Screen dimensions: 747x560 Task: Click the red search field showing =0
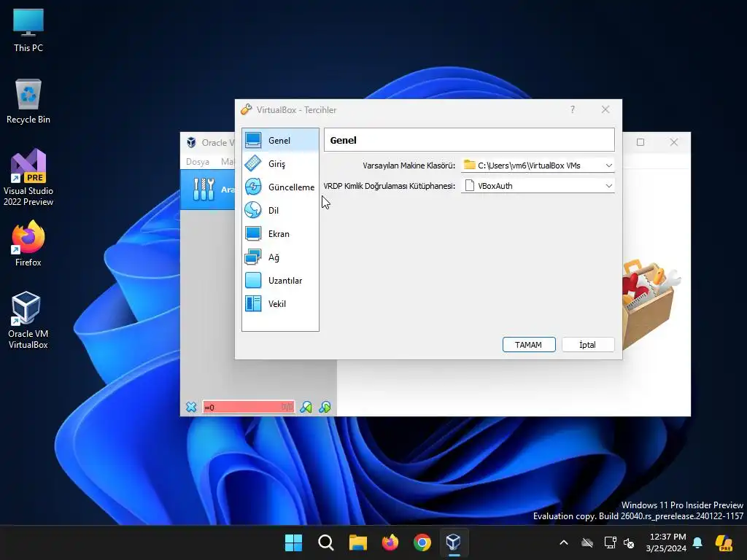coord(248,407)
